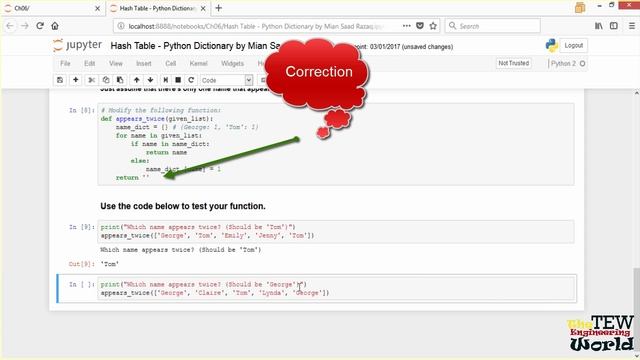Bookmark this page with the star
The height and width of the screenshot is (360, 640).
[x=433, y=26]
